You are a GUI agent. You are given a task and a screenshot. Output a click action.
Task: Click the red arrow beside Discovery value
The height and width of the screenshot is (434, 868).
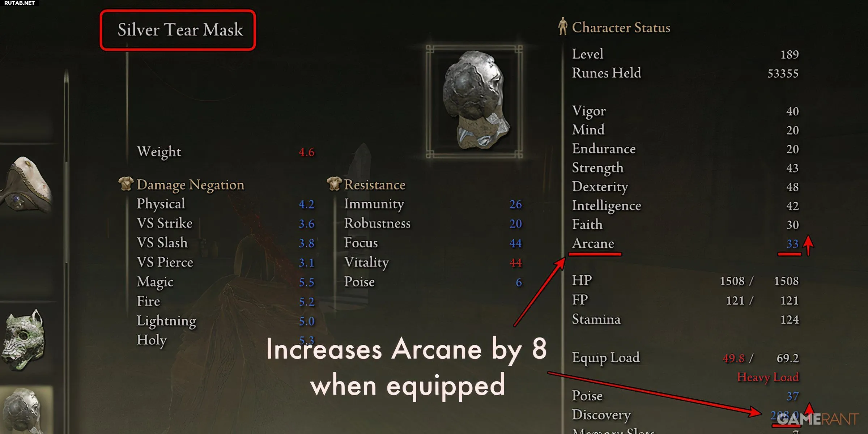(809, 409)
